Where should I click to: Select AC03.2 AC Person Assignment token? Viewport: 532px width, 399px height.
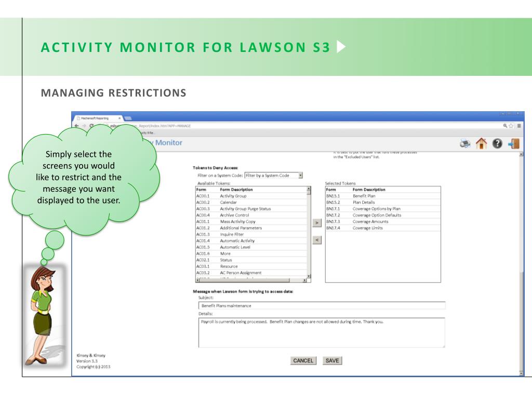tap(251, 273)
